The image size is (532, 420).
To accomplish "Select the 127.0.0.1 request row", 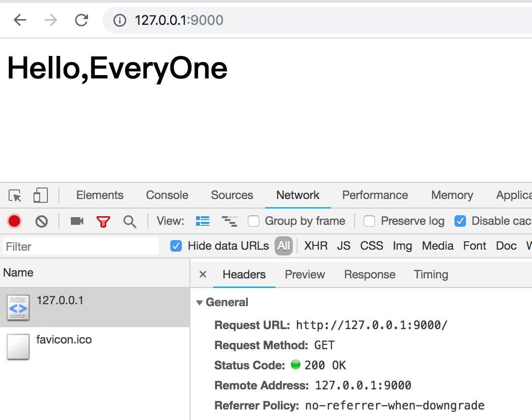I will pos(95,308).
